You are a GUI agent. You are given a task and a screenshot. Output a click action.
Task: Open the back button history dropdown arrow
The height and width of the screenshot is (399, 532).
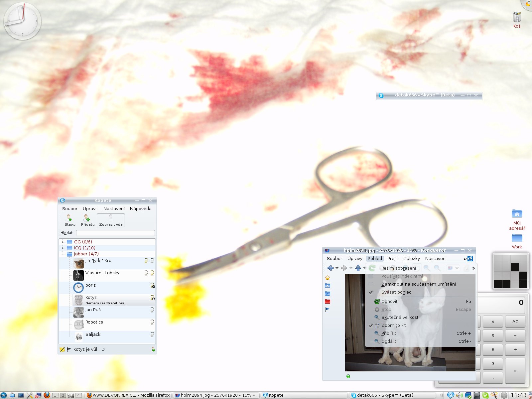tap(337, 268)
